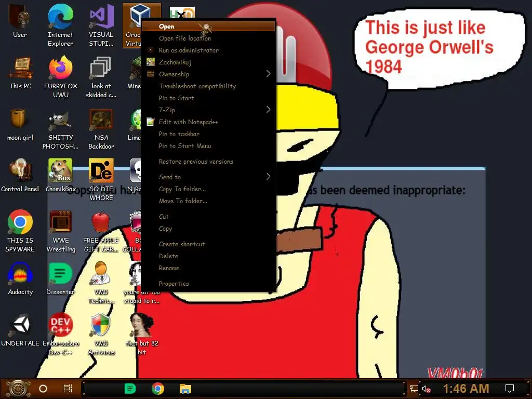Choose Edit with Notepad++

[x=208, y=122]
